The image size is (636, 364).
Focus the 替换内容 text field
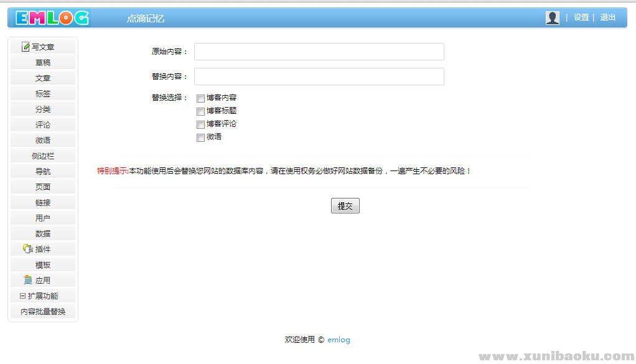point(319,77)
